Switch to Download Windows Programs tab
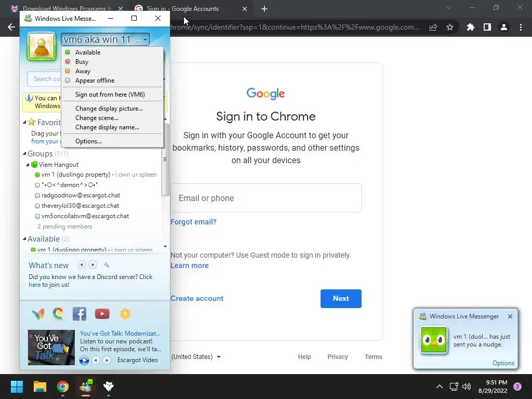This screenshot has width=532, height=399. pyautogui.click(x=67, y=9)
